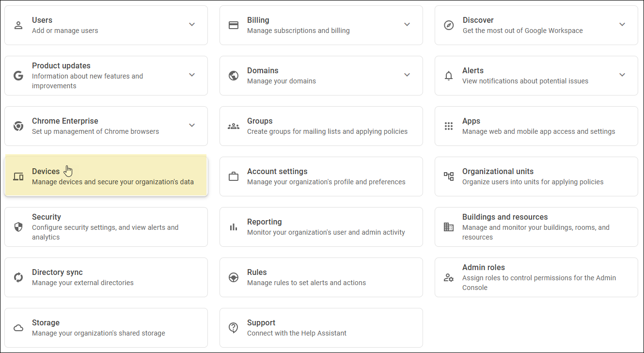The height and width of the screenshot is (353, 644).
Task: Expand the Discover card chevron
Action: pos(622,24)
